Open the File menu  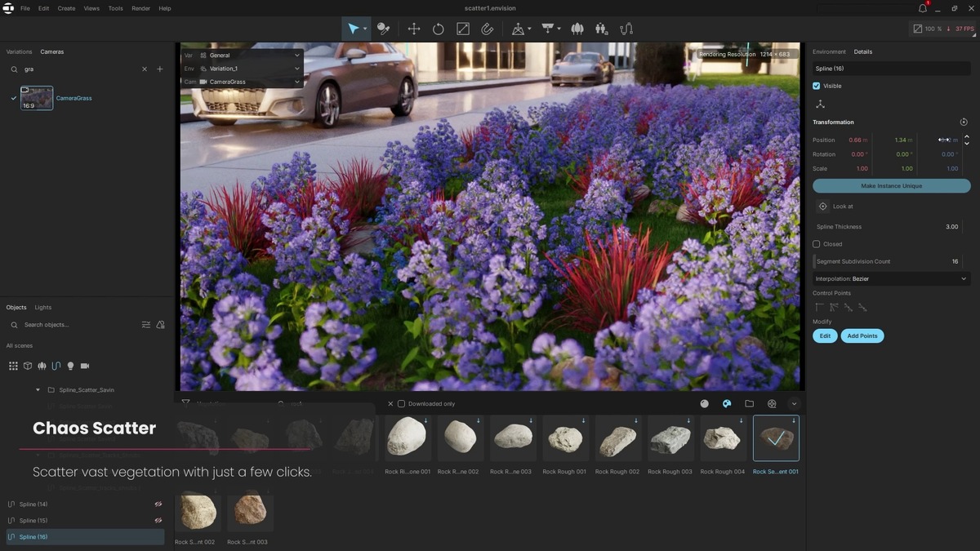(25, 8)
